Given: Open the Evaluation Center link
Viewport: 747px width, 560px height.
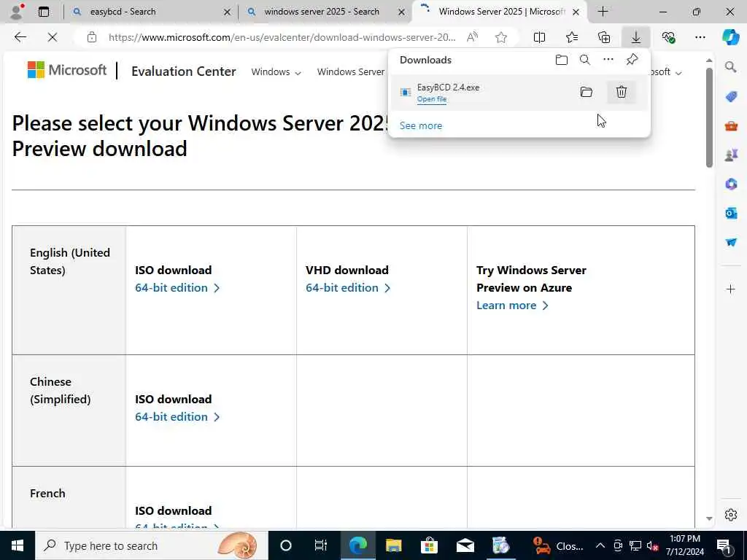Looking at the screenshot, I should (x=183, y=71).
